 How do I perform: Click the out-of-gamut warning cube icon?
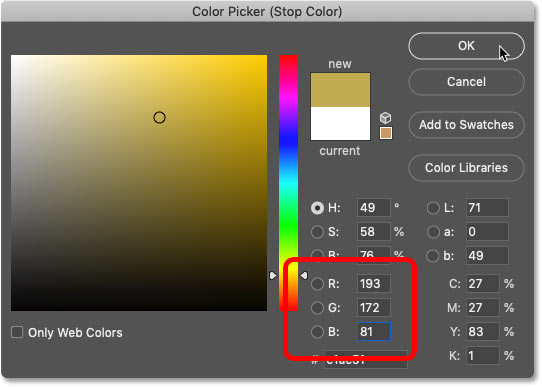(x=385, y=118)
